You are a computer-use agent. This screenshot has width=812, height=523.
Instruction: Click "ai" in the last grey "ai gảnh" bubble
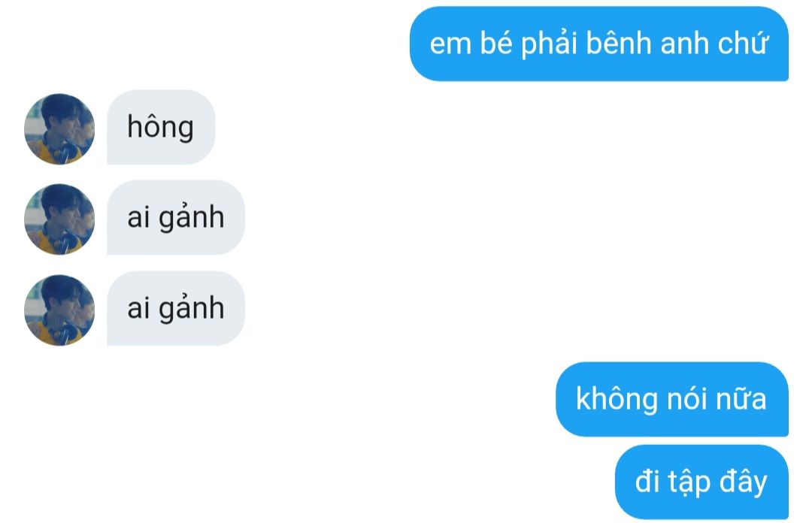point(139,309)
